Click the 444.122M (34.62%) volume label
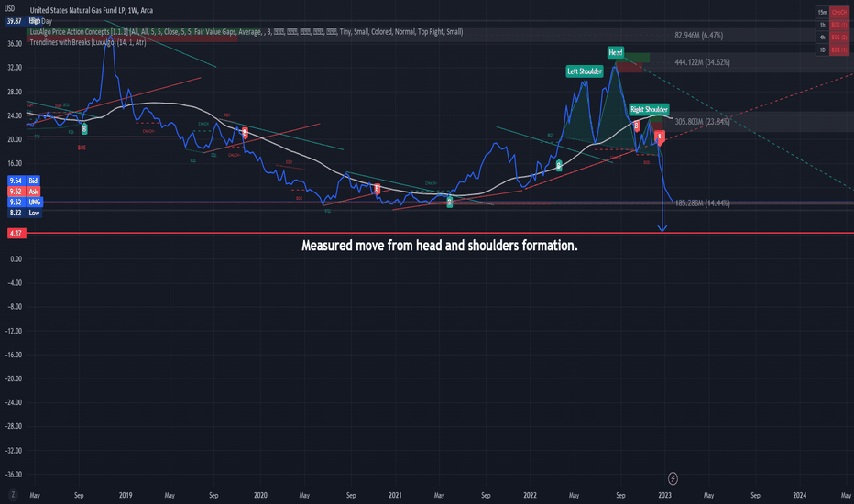Viewport: 854px width, 504px height. (x=702, y=62)
